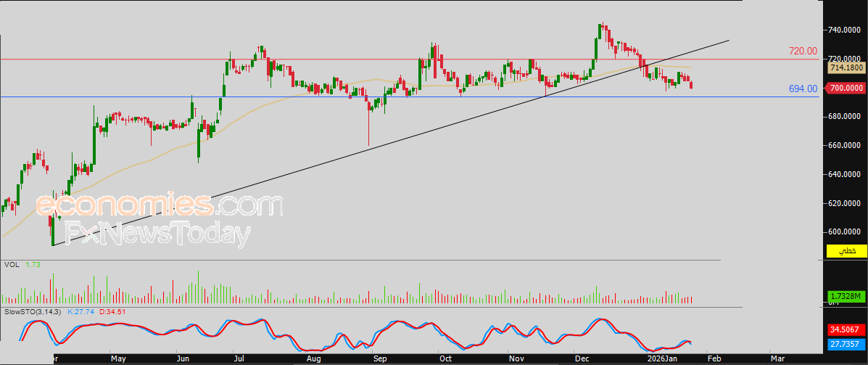Click the economies.com watermark
This screenshot has width=868, height=365.
(x=159, y=205)
